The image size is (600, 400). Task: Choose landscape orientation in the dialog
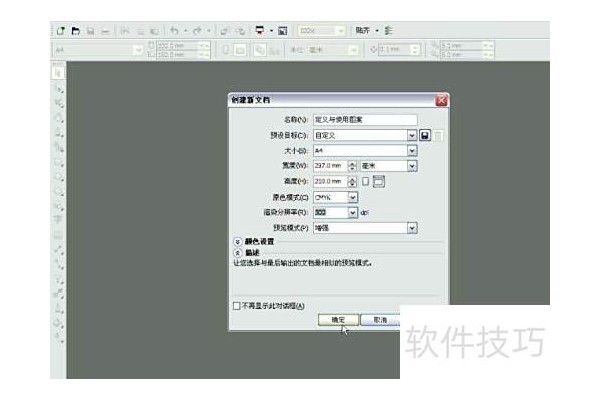click(x=379, y=181)
